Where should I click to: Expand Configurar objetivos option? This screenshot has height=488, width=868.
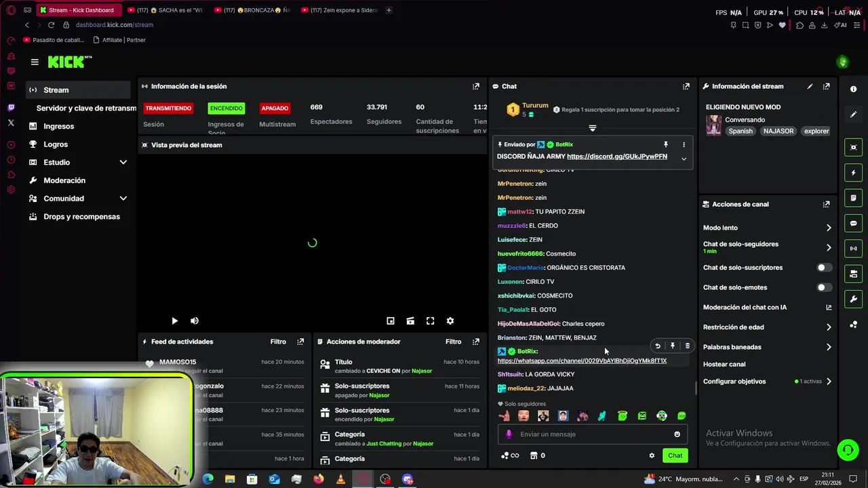click(x=829, y=382)
